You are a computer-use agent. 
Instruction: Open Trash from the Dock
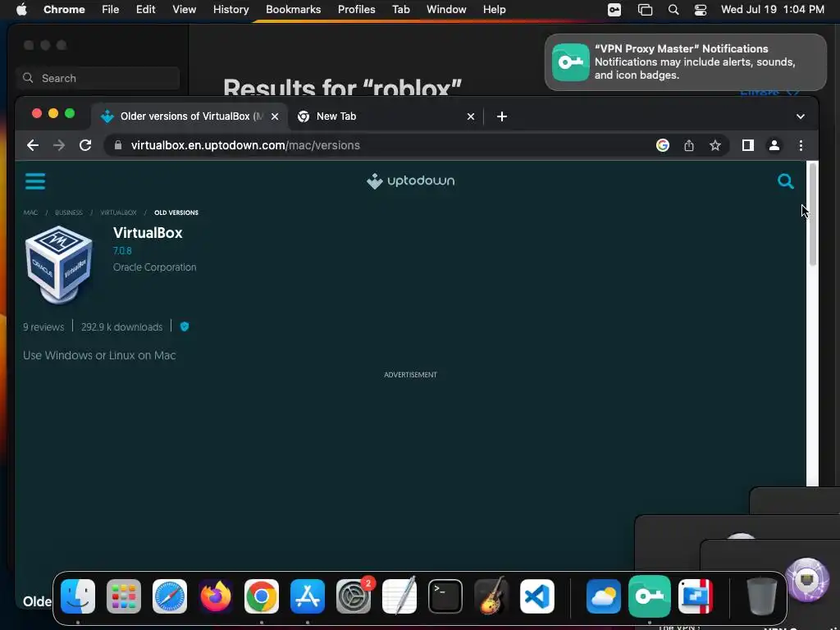762,596
